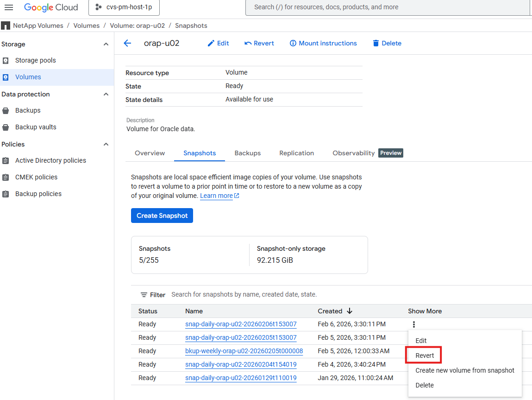Open the bkup-weekly-orap-u02 snapshot link

[x=244, y=351]
